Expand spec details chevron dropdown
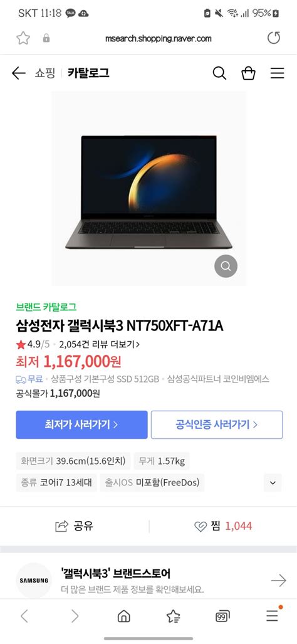This screenshot has height=644, width=297. 273,483
